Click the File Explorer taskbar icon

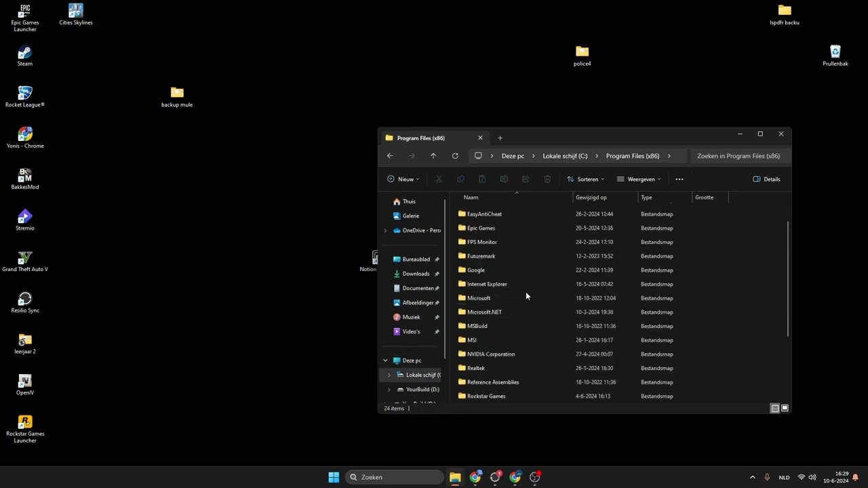click(x=455, y=477)
